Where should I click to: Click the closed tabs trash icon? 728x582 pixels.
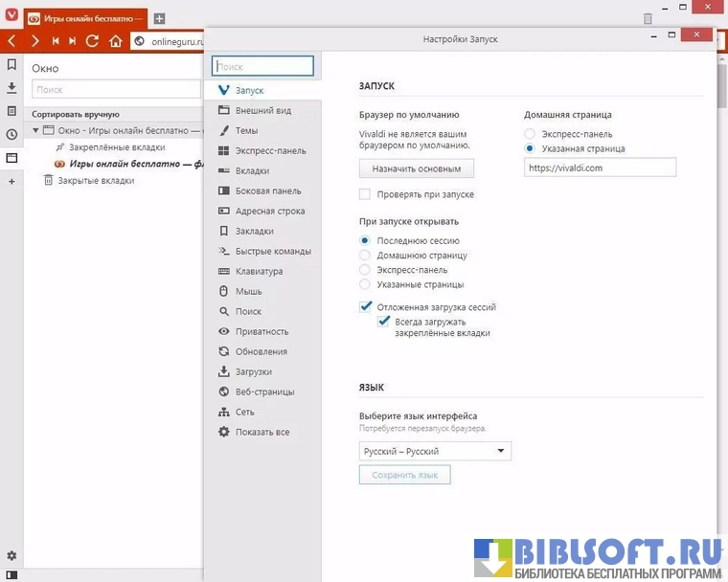click(648, 18)
